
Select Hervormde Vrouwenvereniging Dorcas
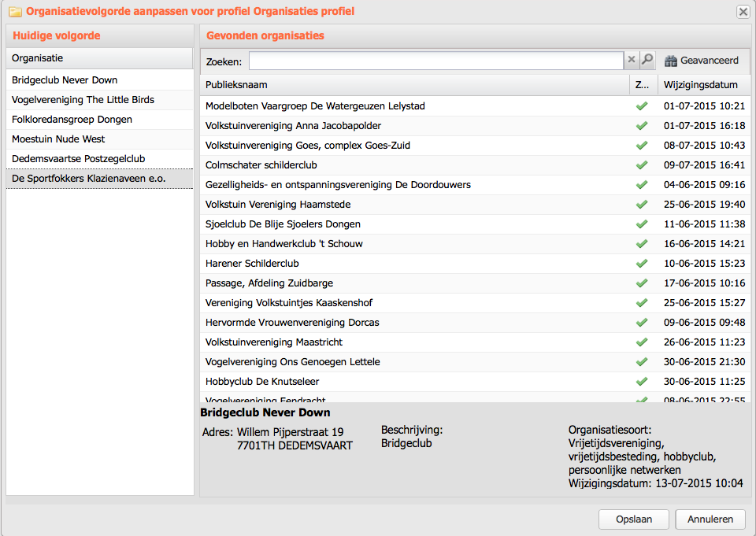pyautogui.click(x=475, y=323)
